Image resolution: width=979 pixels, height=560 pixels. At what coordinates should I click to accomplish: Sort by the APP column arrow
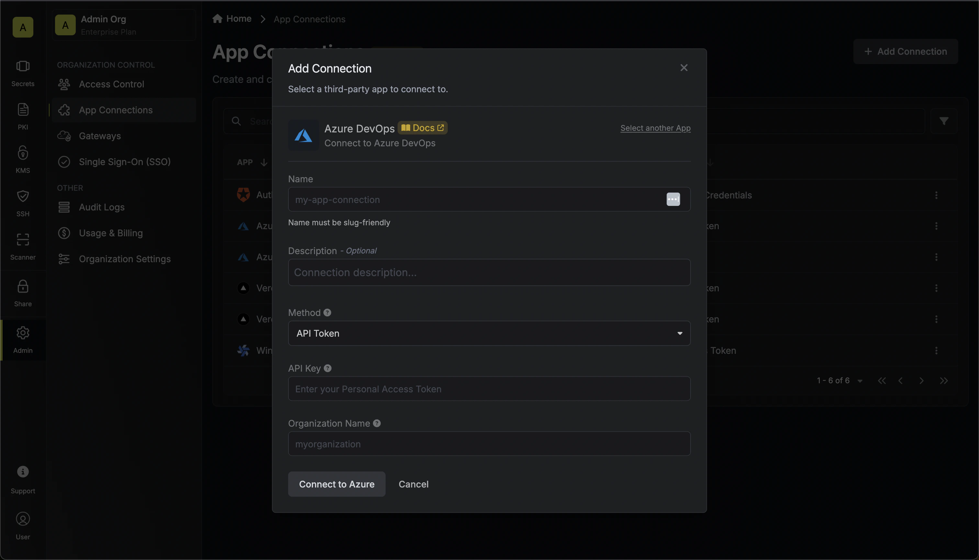tap(264, 162)
